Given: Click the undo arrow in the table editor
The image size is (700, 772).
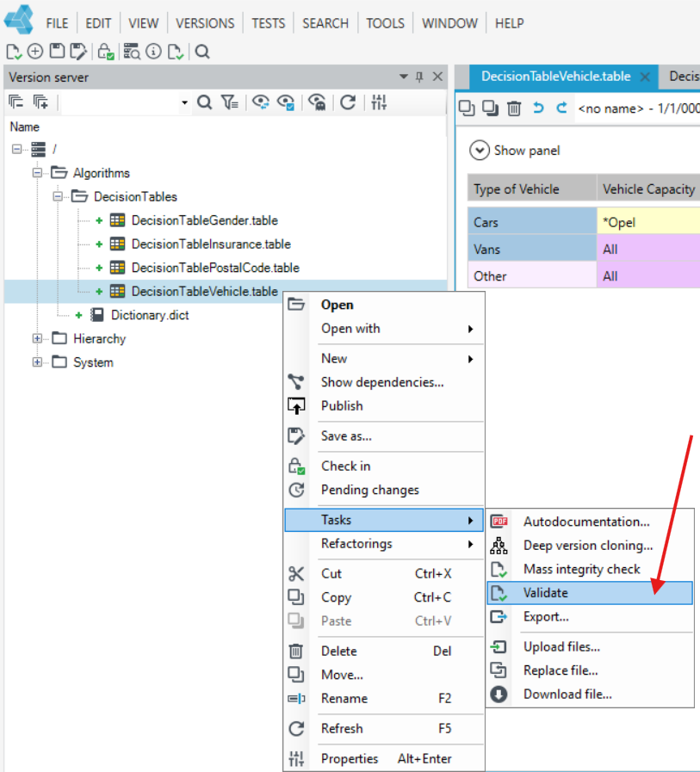Looking at the screenshot, I should [x=538, y=108].
